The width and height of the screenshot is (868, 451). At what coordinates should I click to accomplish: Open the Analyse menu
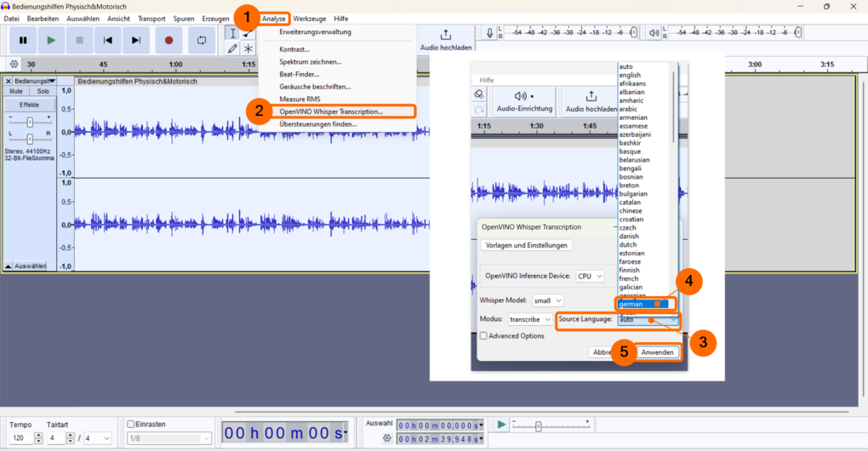274,19
